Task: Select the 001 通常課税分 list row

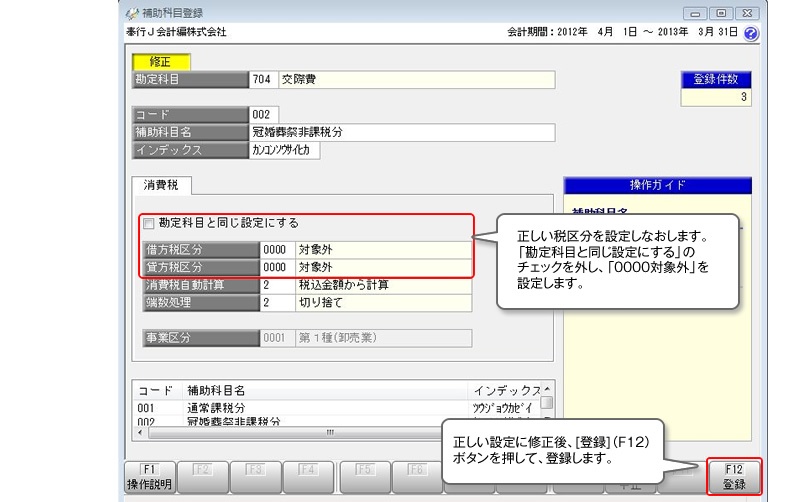Action: 300,408
